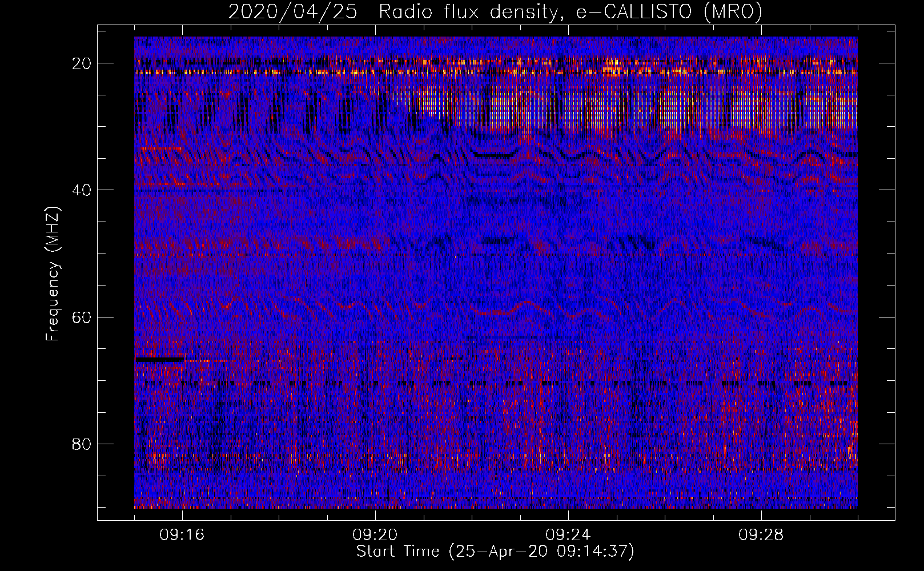924x571 pixels.
Task: Click the 09:16 time tick label
Action: click(182, 535)
